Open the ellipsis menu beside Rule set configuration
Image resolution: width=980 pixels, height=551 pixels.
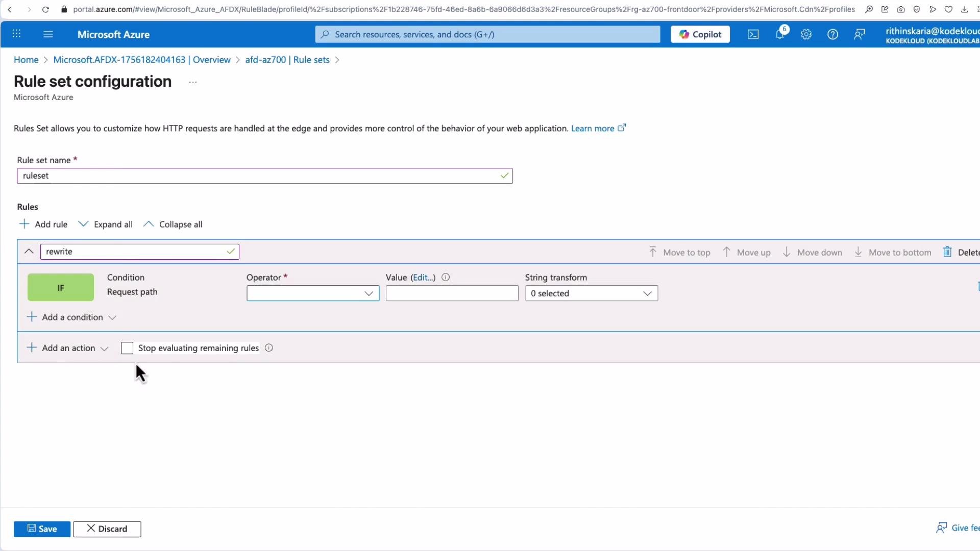(192, 82)
